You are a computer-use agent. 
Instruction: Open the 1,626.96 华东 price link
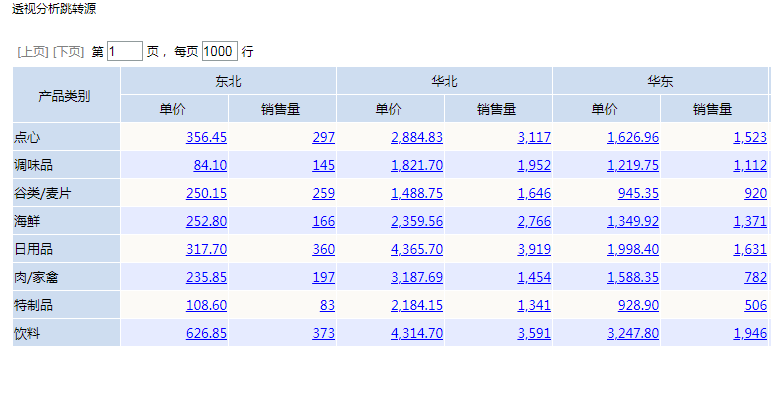(633, 137)
